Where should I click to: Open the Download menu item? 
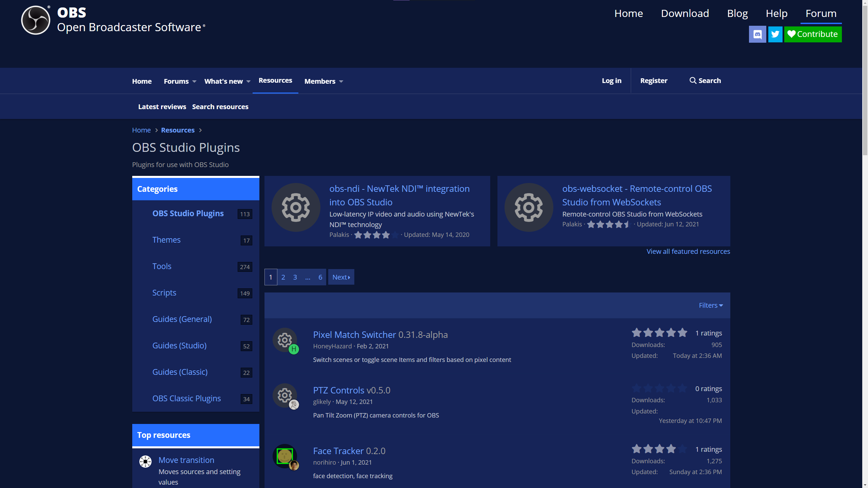685,13
